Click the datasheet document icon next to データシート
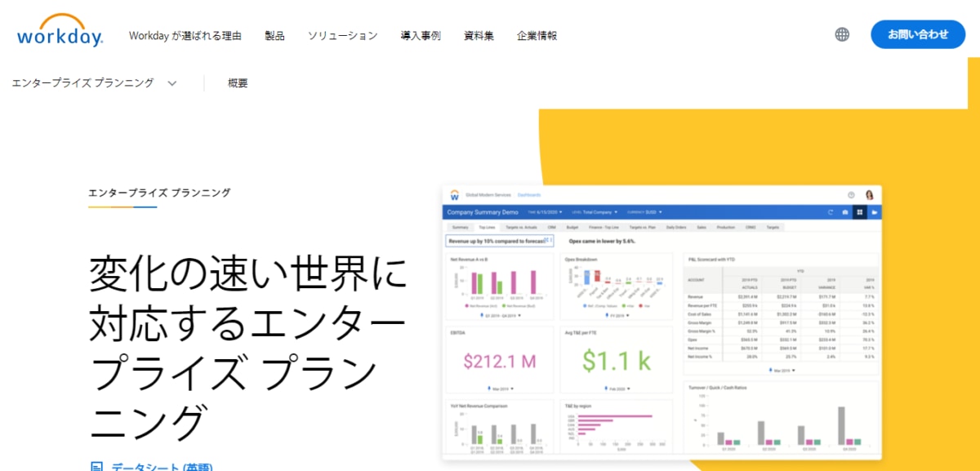Screen dimensions: 980x471 [x=99, y=466]
